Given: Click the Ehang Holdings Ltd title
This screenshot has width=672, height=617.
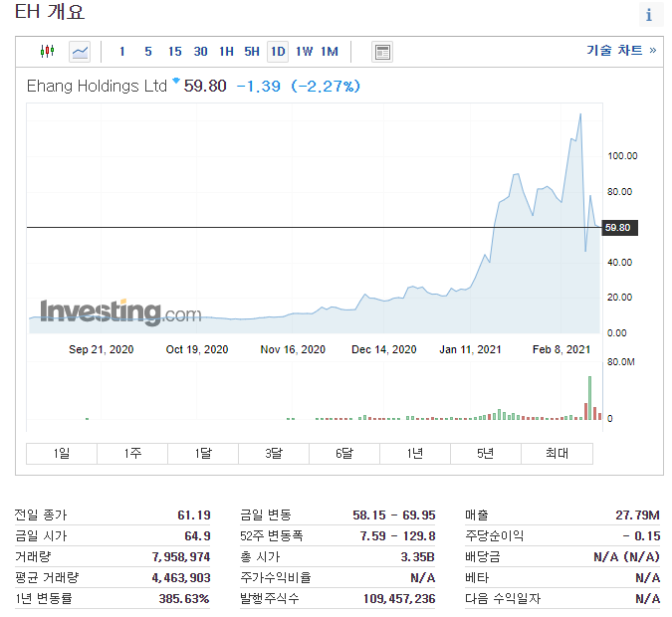Looking at the screenshot, I should coord(97,87).
